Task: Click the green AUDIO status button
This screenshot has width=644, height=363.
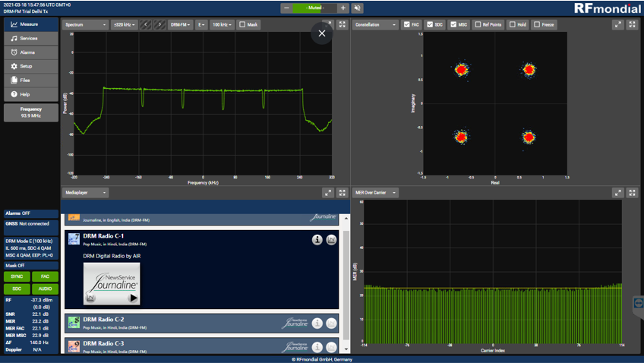Action: [45, 289]
